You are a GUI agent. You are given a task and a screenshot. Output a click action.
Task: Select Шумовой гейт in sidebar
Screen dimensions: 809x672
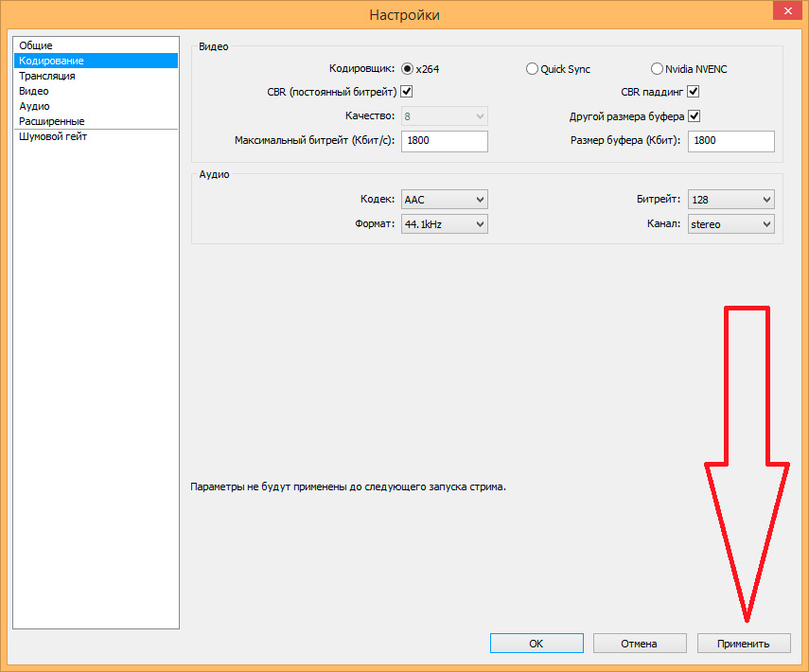click(x=53, y=137)
